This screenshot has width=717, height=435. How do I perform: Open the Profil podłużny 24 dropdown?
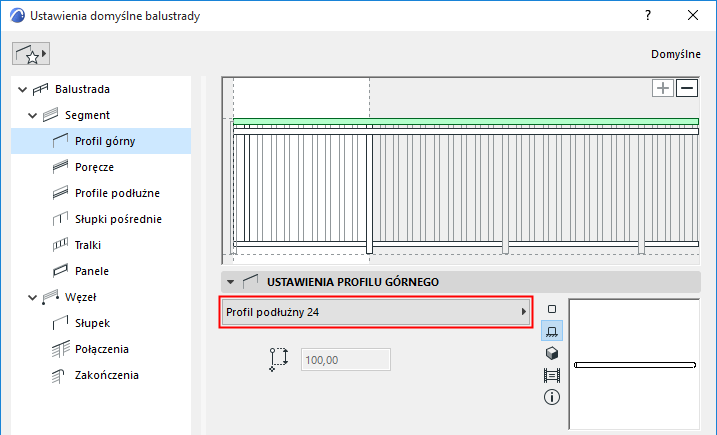(376, 312)
